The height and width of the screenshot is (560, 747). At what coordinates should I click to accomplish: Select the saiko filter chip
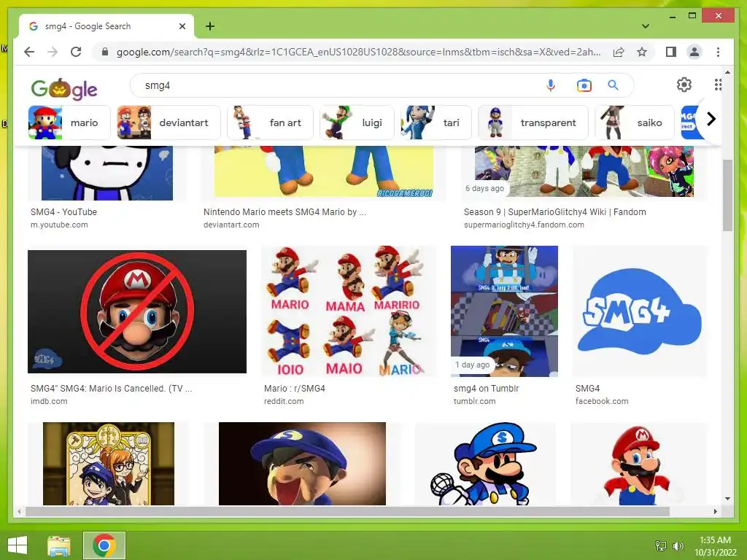coord(635,122)
